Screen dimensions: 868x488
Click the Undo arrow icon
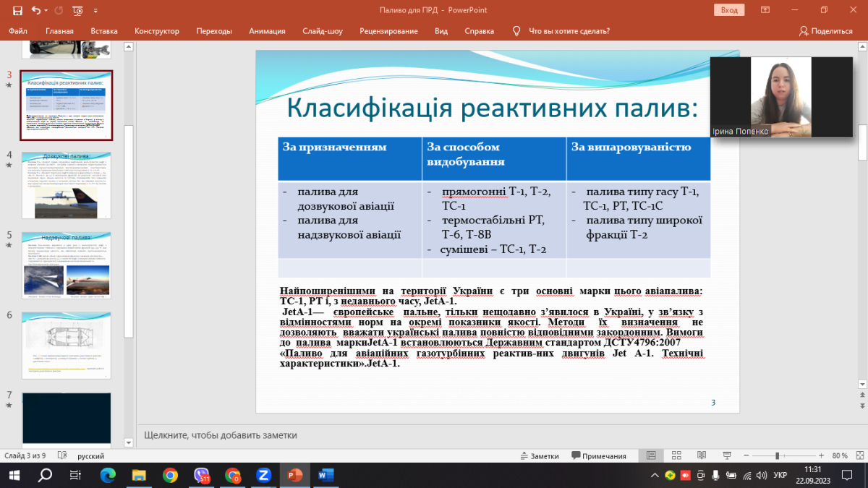pyautogui.click(x=36, y=10)
